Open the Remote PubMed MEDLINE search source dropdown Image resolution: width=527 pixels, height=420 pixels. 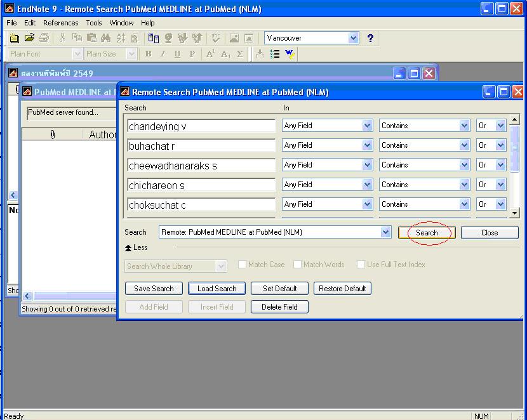(385, 232)
